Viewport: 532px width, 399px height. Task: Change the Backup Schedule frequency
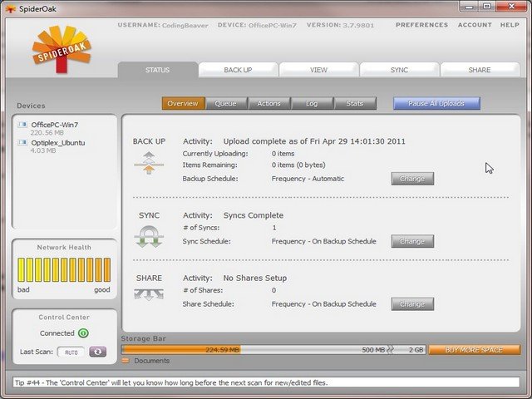pos(412,179)
